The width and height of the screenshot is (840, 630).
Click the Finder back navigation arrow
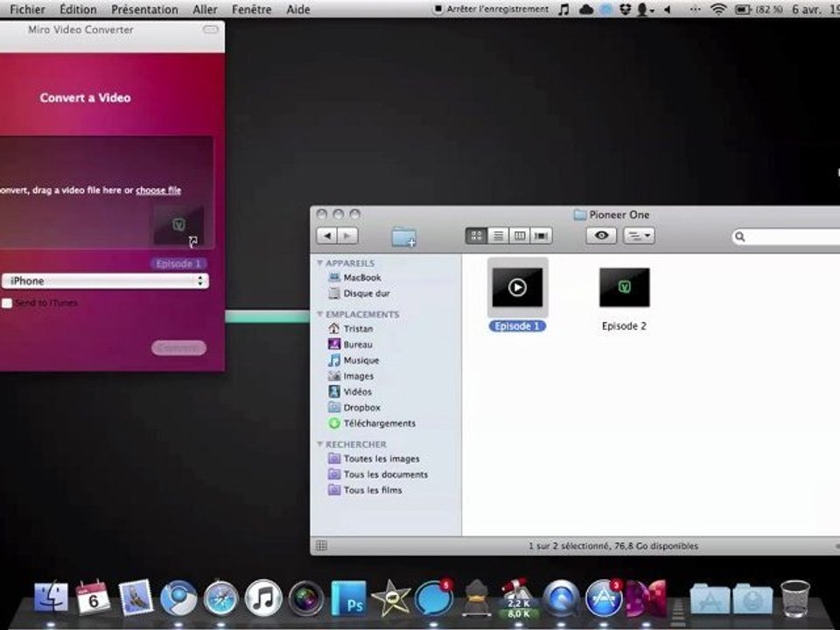coord(326,235)
